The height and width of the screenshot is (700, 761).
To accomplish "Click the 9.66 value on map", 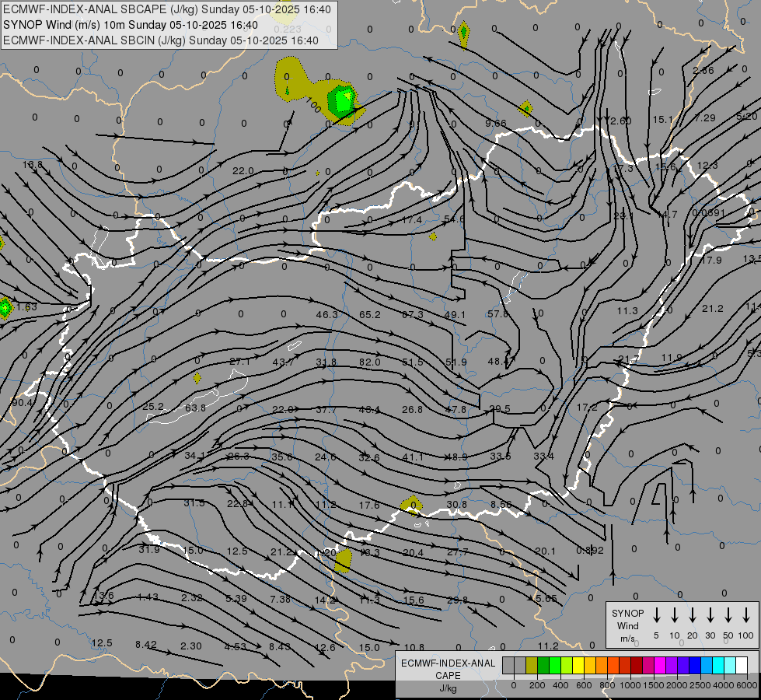I will [495, 124].
